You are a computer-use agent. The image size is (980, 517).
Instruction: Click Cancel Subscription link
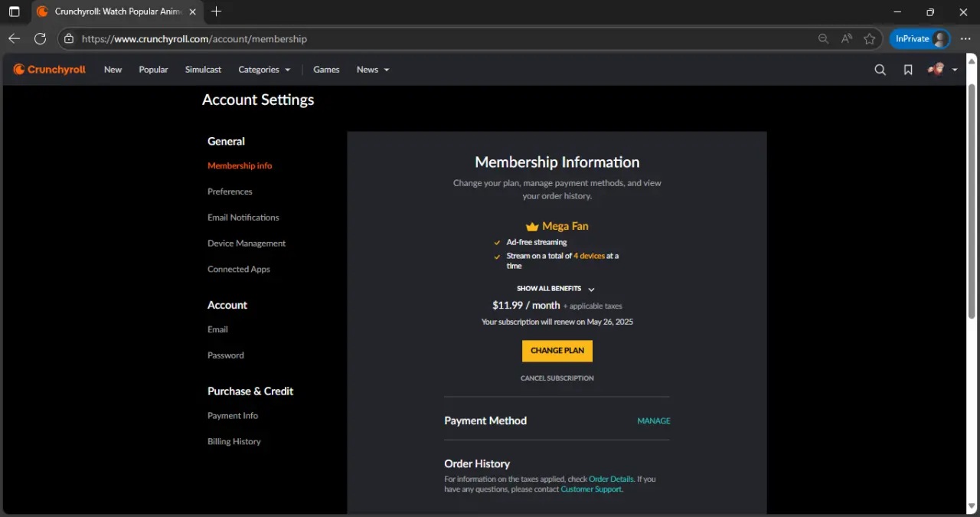click(557, 378)
